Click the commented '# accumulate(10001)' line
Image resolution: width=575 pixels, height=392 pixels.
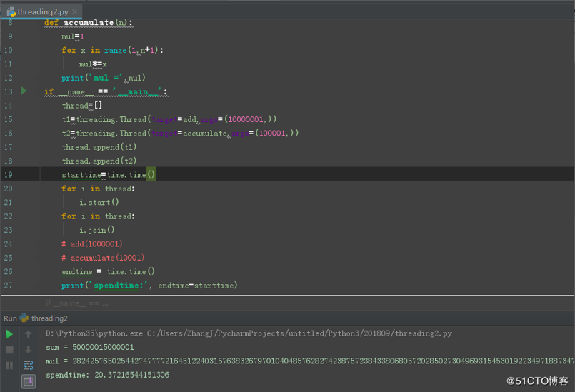[103, 258]
